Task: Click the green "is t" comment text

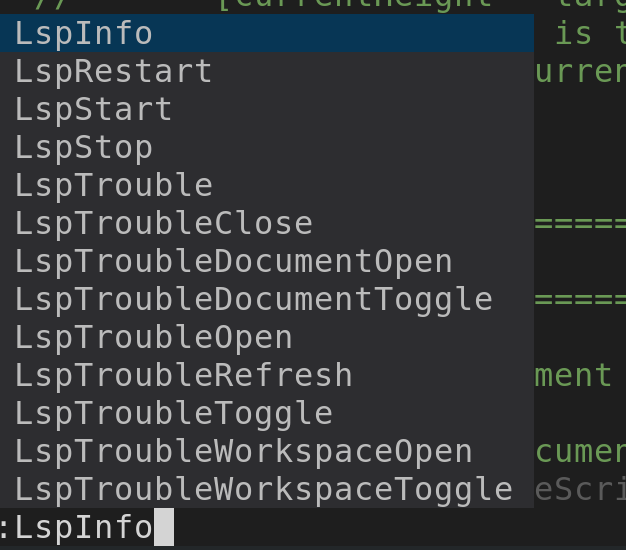Action: 590,33
